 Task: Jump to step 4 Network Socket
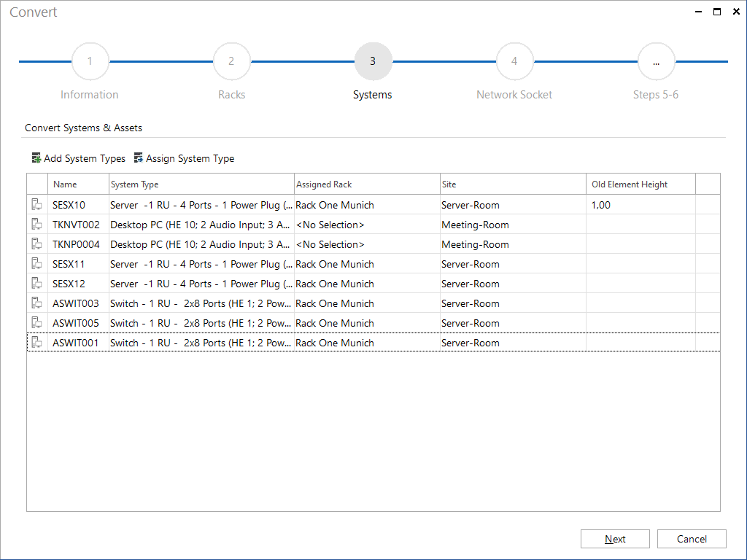coord(514,61)
